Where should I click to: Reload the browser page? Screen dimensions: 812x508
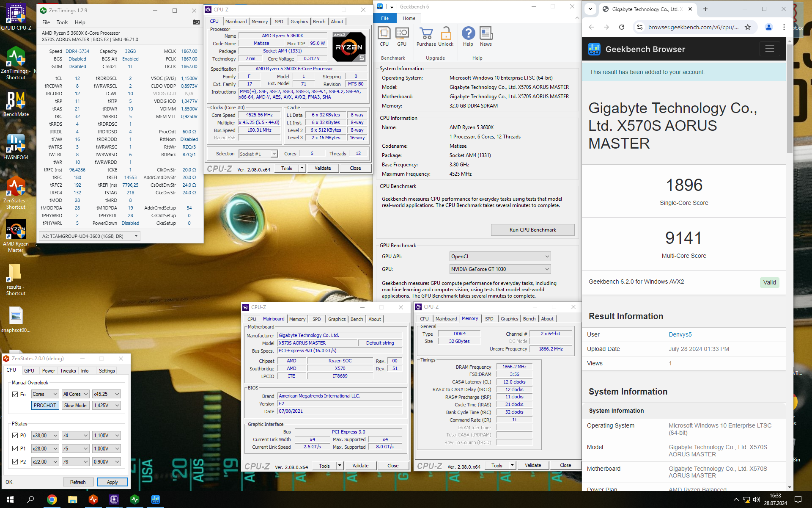pos(622,27)
